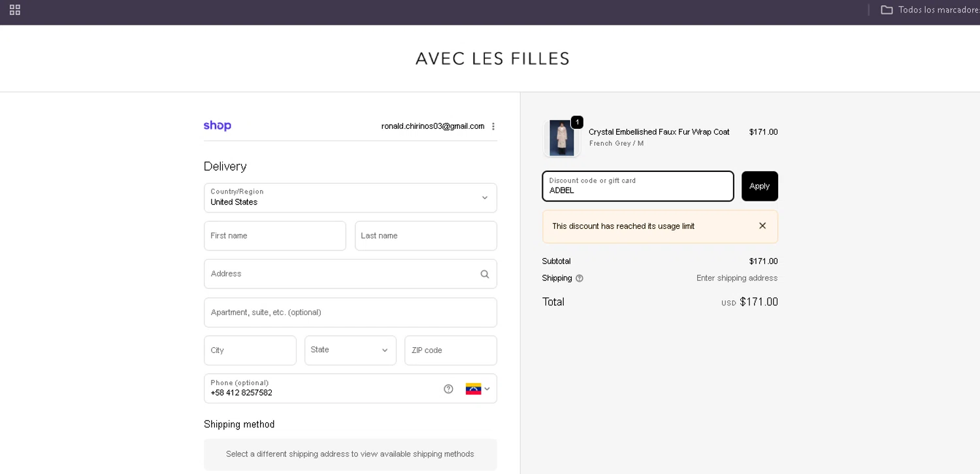Click the 'This discount has reached its usage limit' message
This screenshot has width=980, height=474.
623,226
